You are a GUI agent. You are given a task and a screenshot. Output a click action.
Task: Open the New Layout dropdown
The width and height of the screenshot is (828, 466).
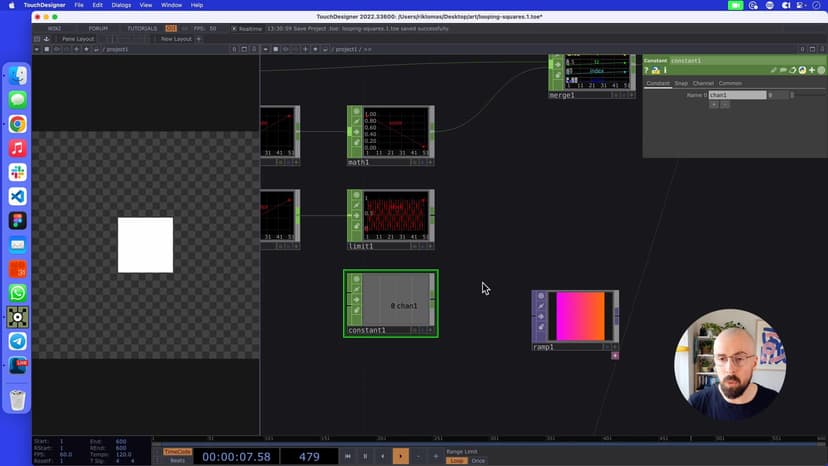pyautogui.click(x=176, y=39)
